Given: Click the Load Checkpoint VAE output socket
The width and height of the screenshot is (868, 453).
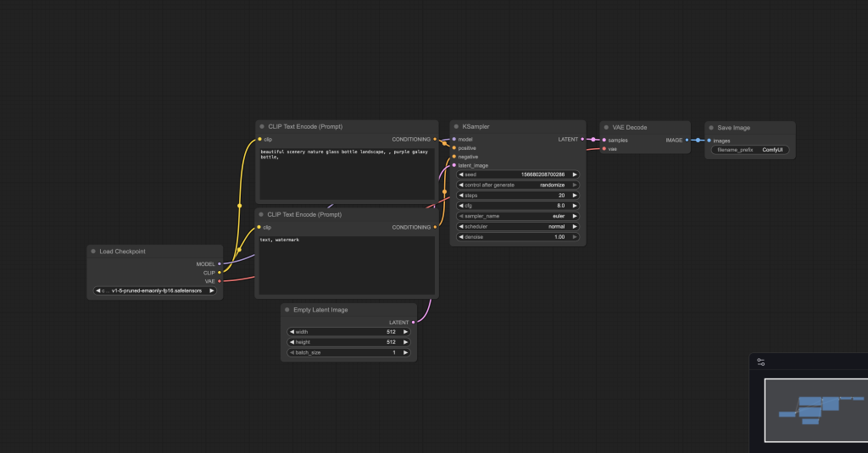Looking at the screenshot, I should point(220,281).
